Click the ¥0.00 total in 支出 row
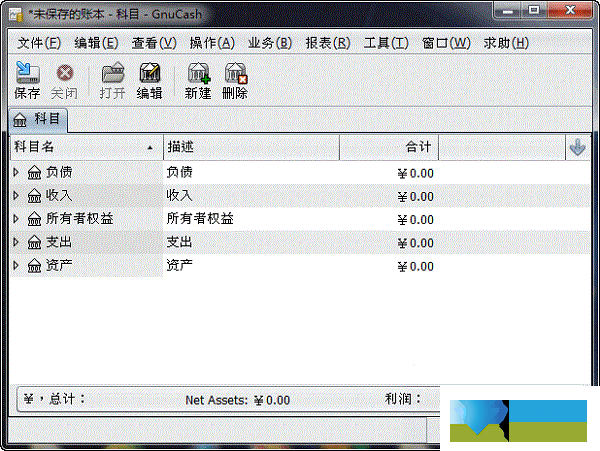The height and width of the screenshot is (451, 600). tap(416, 243)
